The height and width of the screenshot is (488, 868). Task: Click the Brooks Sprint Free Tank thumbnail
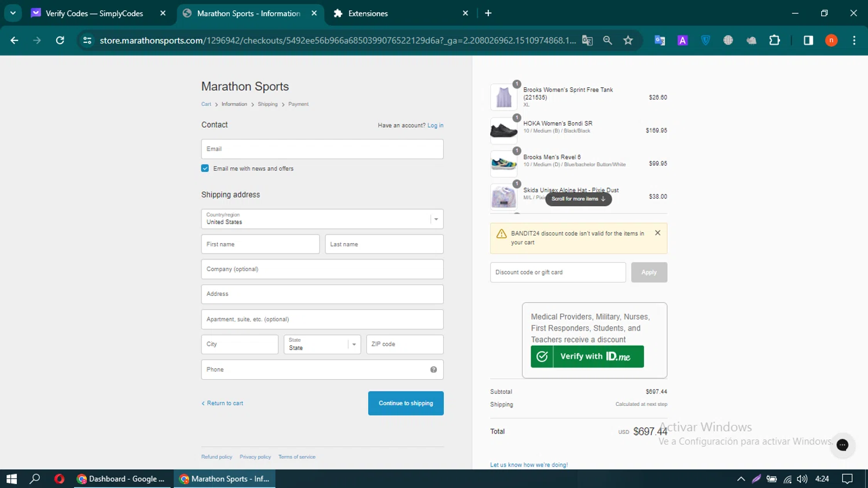point(503,97)
